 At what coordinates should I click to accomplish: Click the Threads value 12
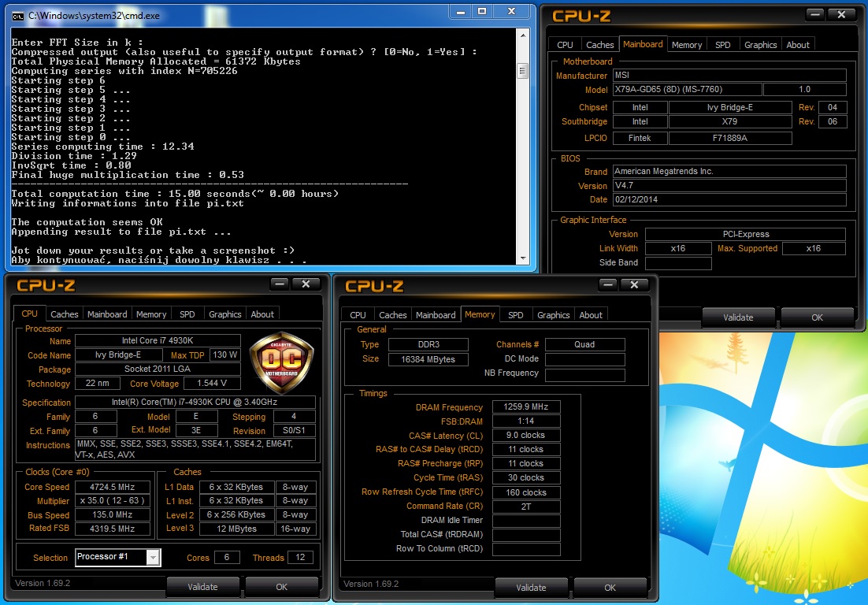click(300, 558)
